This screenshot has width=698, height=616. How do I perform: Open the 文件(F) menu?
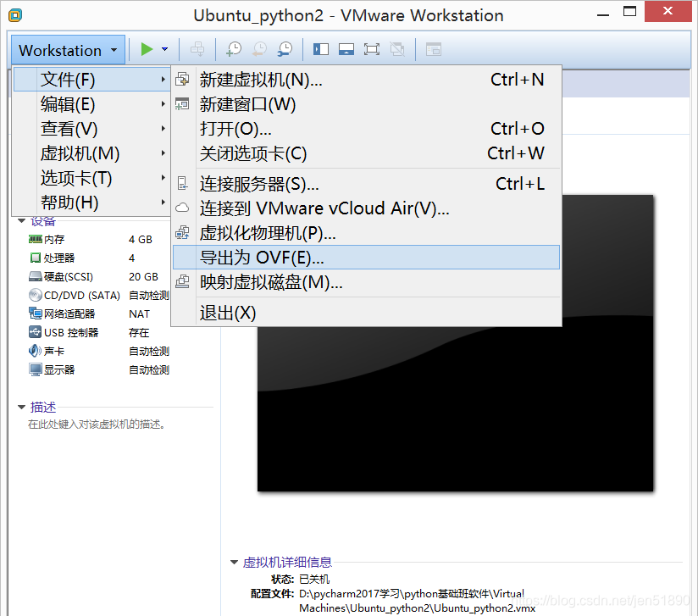pos(91,80)
